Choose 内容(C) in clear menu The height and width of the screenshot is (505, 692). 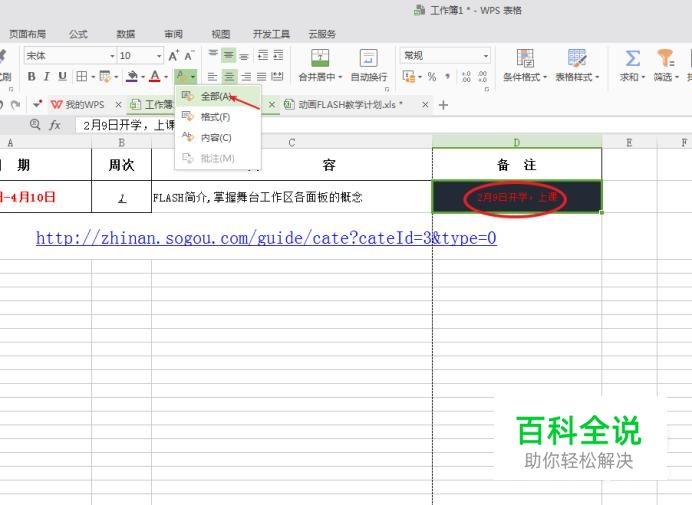coord(218,137)
